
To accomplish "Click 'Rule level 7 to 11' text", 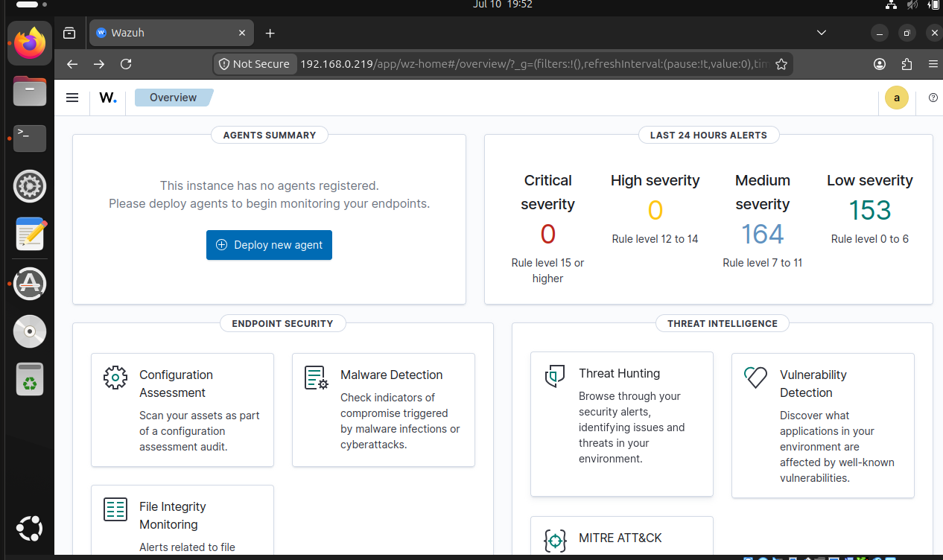I will point(763,263).
